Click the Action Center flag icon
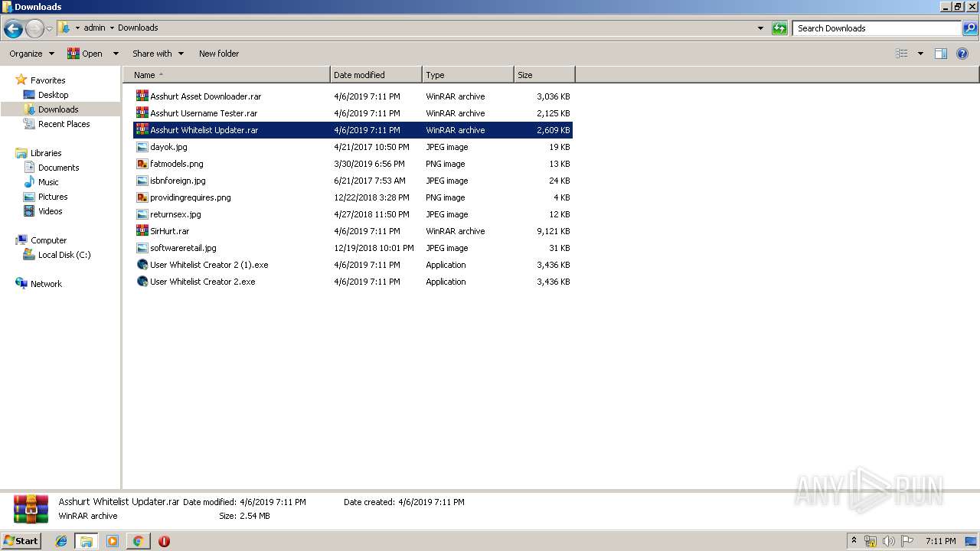Screen dimensions: 980x551 click(x=907, y=541)
